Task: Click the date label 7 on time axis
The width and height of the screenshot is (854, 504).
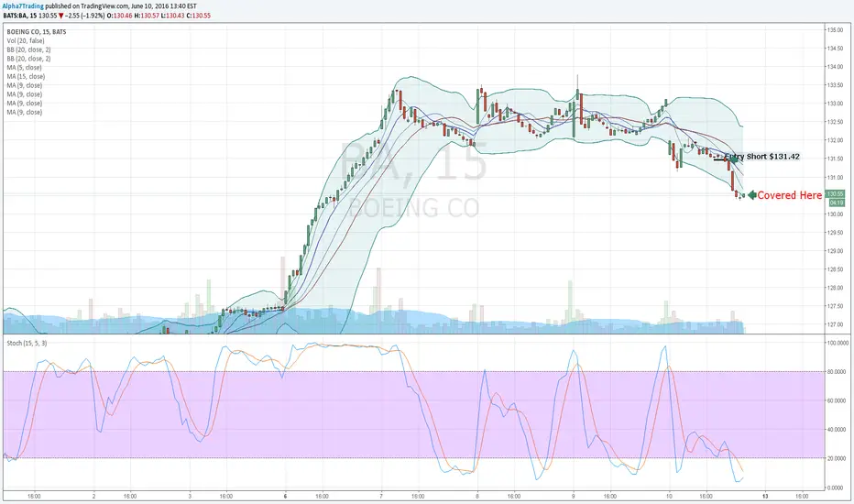Action: (380, 497)
